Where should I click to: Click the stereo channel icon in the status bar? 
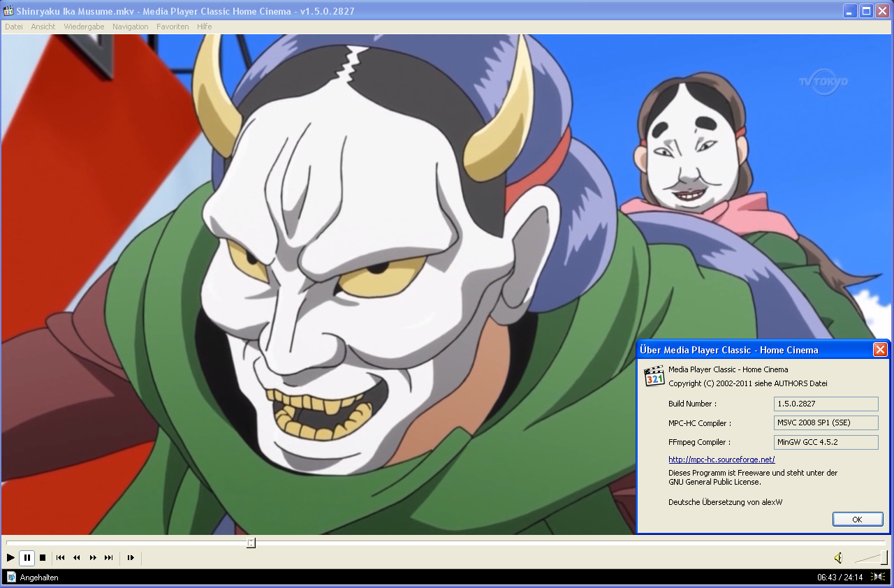(878, 577)
